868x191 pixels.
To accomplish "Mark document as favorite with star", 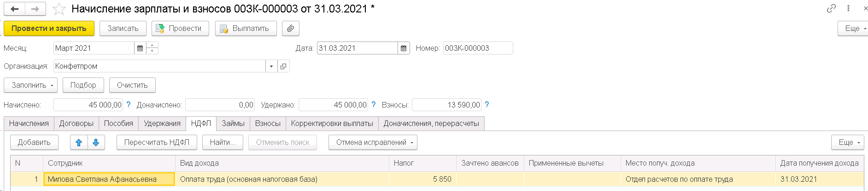I will point(59,9).
